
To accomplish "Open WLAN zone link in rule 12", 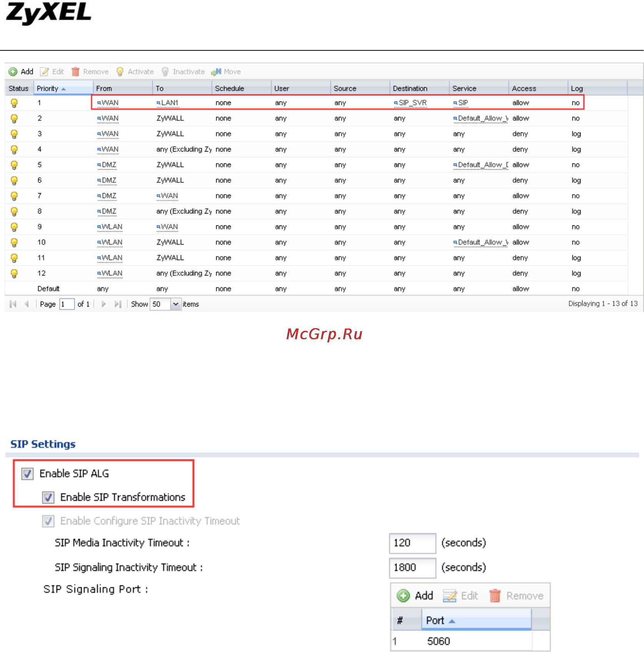I will pos(110,273).
